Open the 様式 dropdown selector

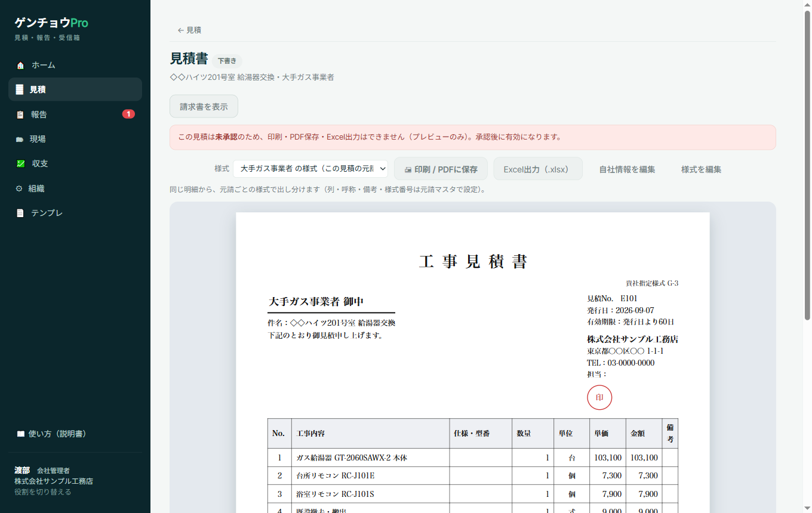point(310,169)
